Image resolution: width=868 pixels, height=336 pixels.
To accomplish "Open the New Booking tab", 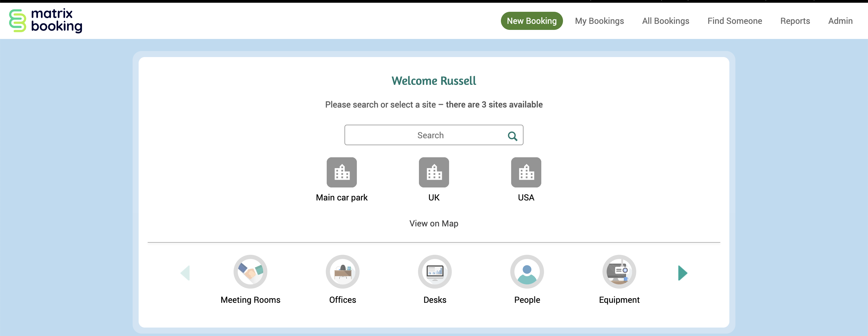I will coord(531,21).
